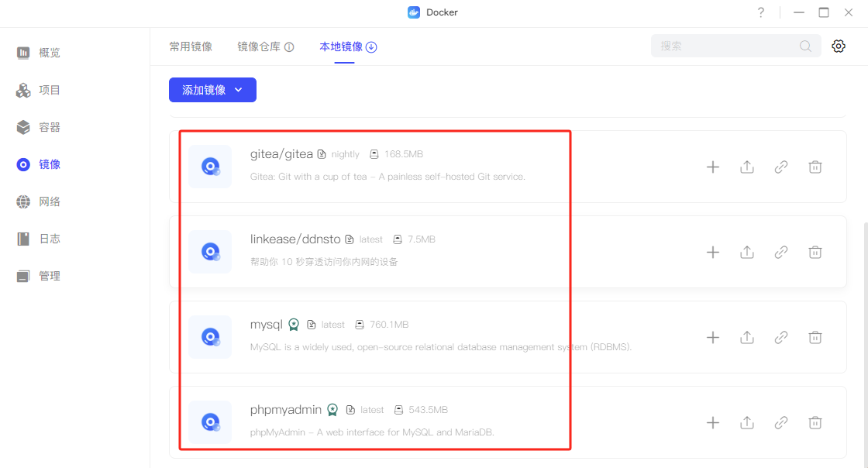Viewport: 868px width, 468px height.
Task: Click the gitea description text
Action: click(x=387, y=177)
